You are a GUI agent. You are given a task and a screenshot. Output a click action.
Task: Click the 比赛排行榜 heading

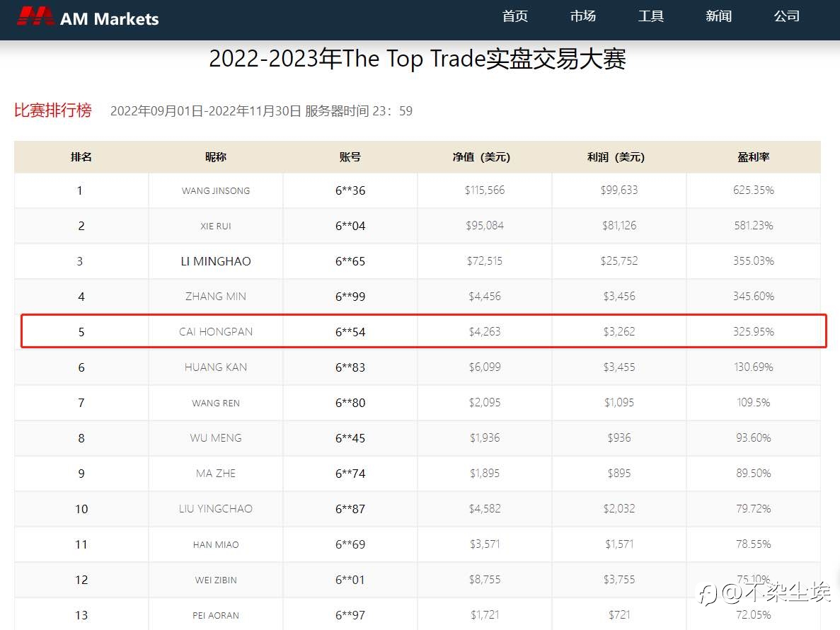[x=52, y=110]
